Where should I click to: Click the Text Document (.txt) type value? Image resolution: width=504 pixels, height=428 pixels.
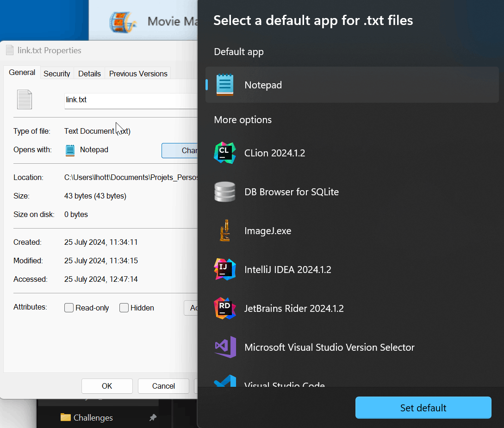coord(97,131)
